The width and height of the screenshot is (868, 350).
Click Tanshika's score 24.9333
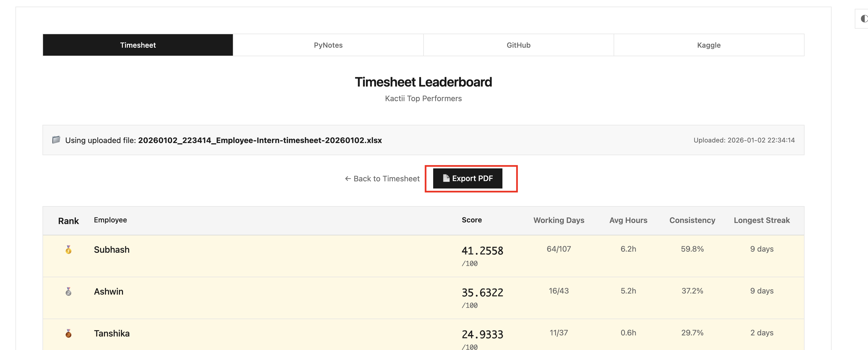click(482, 335)
